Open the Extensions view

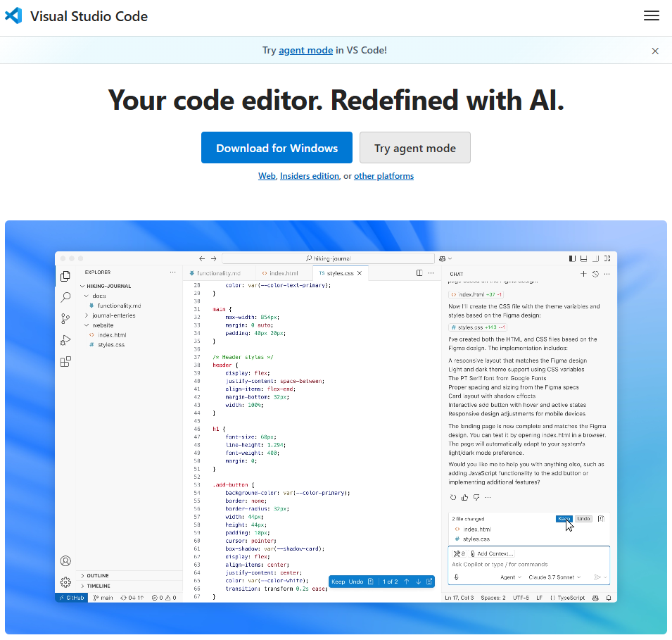click(x=65, y=362)
